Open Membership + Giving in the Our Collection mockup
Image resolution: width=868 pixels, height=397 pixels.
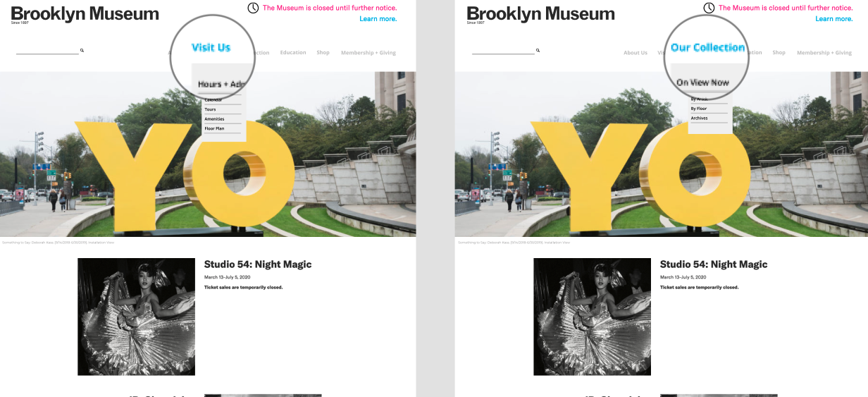824,53
